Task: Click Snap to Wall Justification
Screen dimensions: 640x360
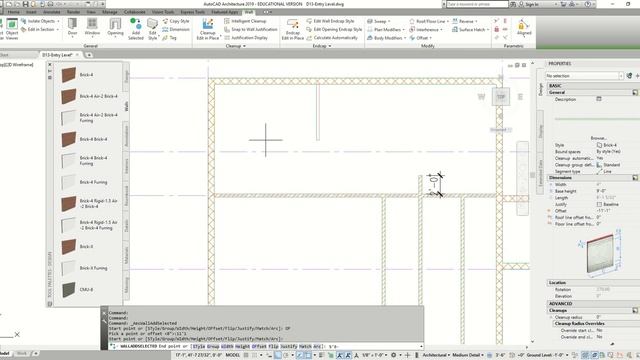Action: click(x=251, y=29)
